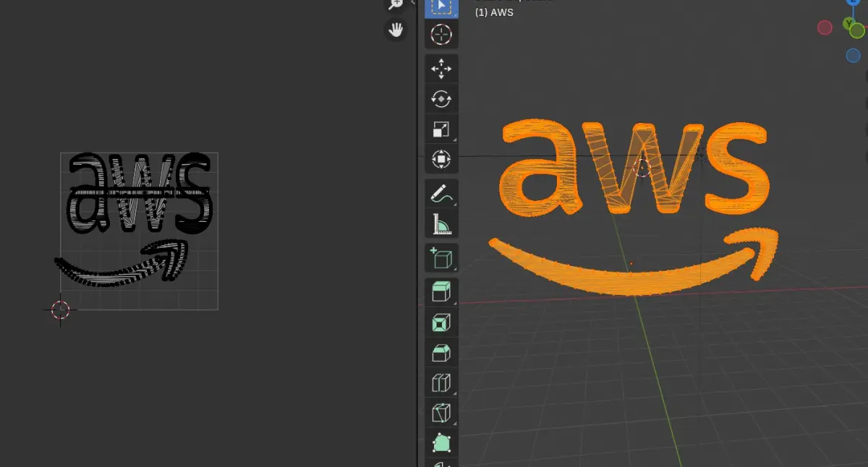Select the Inset Faces tool

pos(441,322)
